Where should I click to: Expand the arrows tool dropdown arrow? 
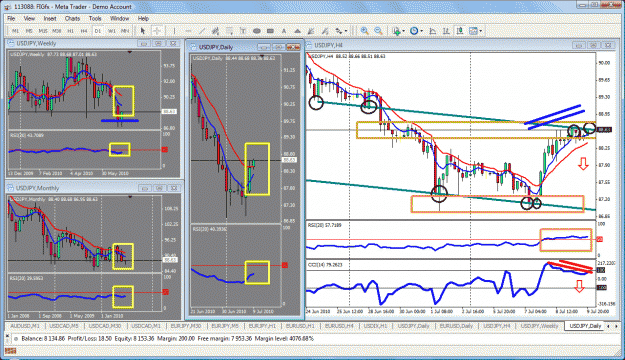pos(346,31)
